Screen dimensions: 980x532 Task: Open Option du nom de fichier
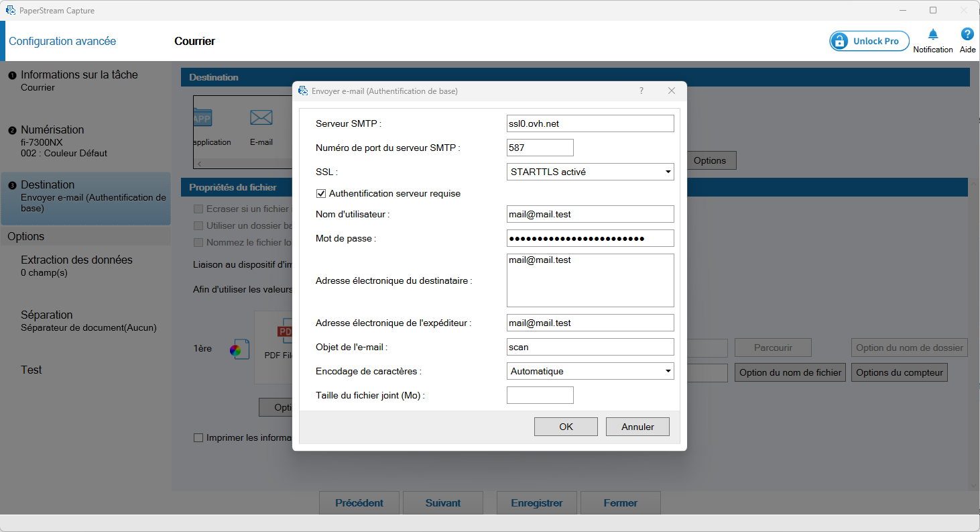click(790, 372)
